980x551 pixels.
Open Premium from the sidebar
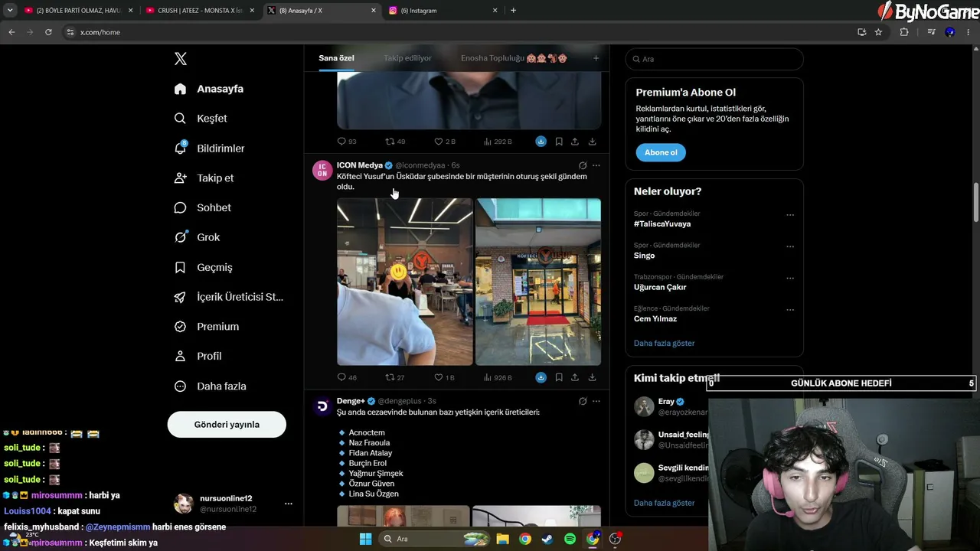point(206,327)
